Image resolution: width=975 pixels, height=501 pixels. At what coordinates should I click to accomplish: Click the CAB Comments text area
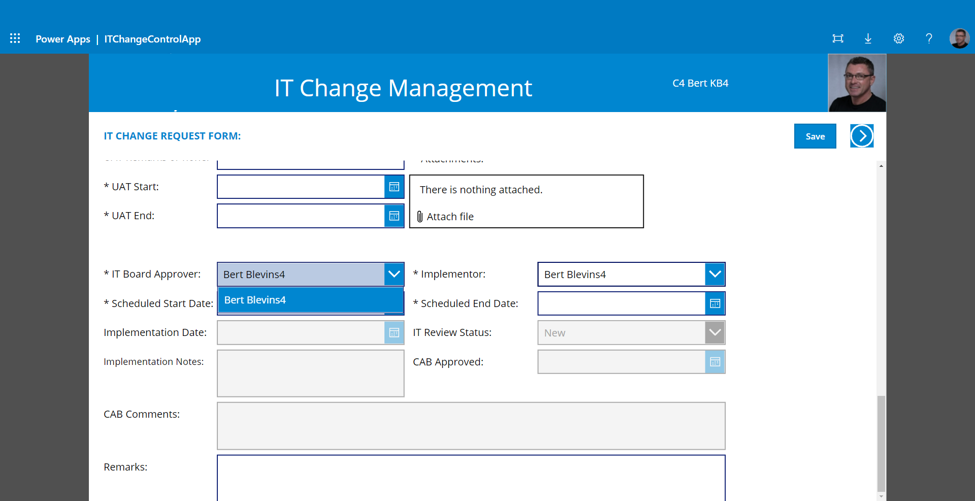470,426
